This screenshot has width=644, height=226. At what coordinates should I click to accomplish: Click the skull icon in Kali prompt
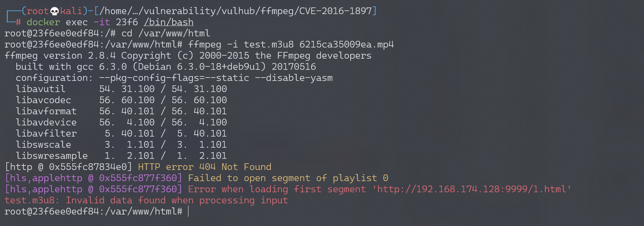[x=54, y=11]
